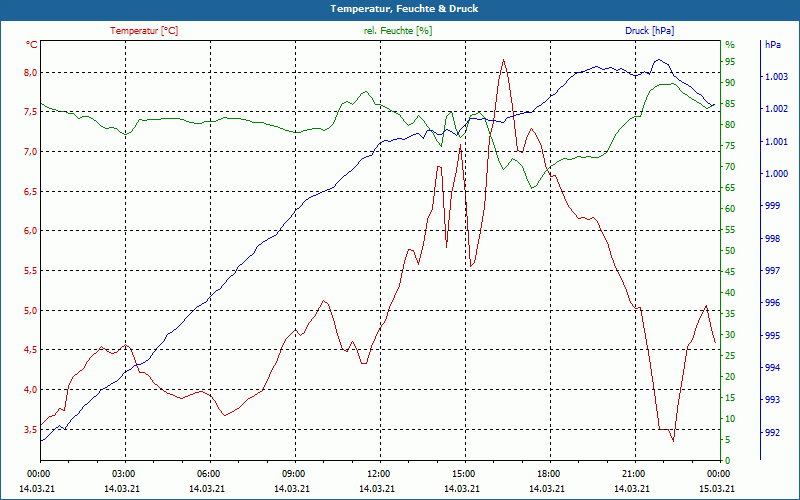Click the blue 'hPa' axis unit label
This screenshot has width=800, height=500.
click(773, 45)
